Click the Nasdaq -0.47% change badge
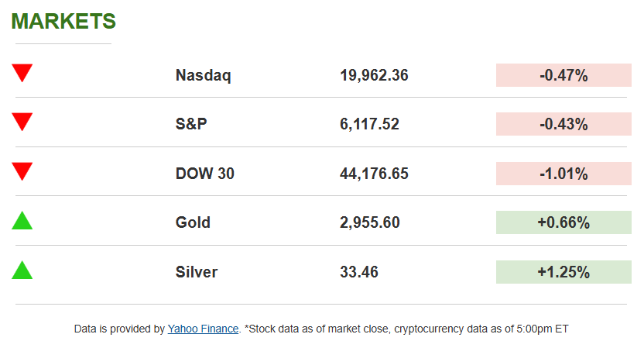 (x=563, y=75)
